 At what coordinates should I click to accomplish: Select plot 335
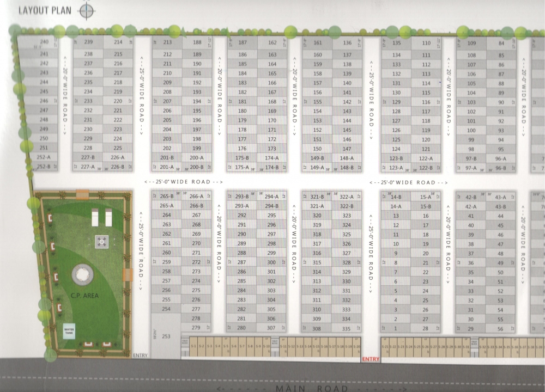(x=346, y=328)
